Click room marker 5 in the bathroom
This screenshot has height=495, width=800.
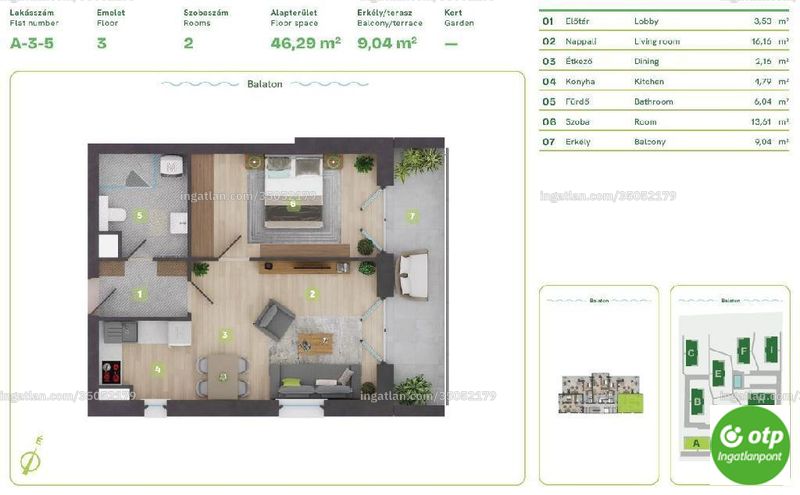pos(140,215)
